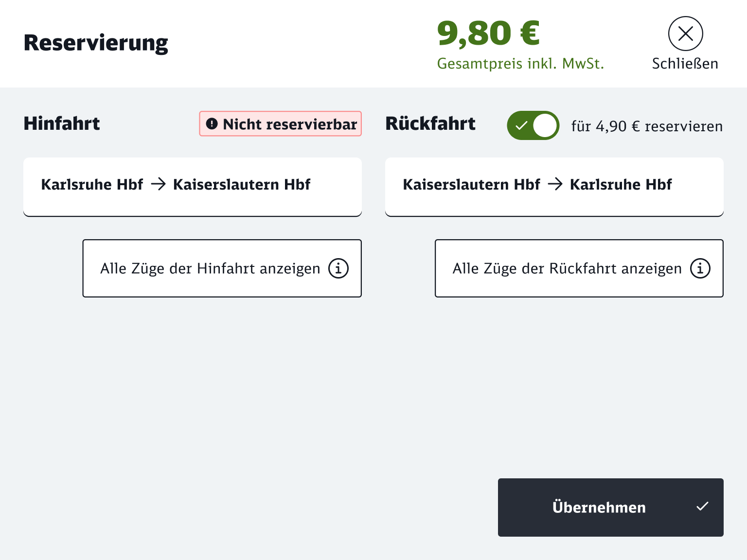Toggle the reservation switch next to Rückfahrt
This screenshot has width=747, height=560.
coord(533,125)
